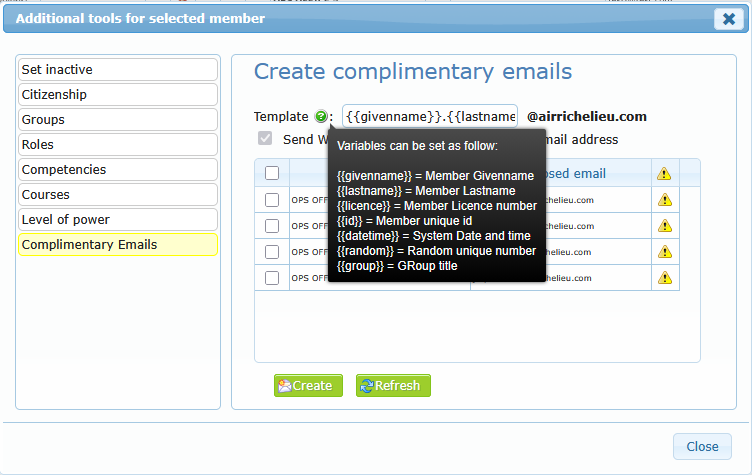Toggle the Send checkbox below Template

tap(265, 139)
